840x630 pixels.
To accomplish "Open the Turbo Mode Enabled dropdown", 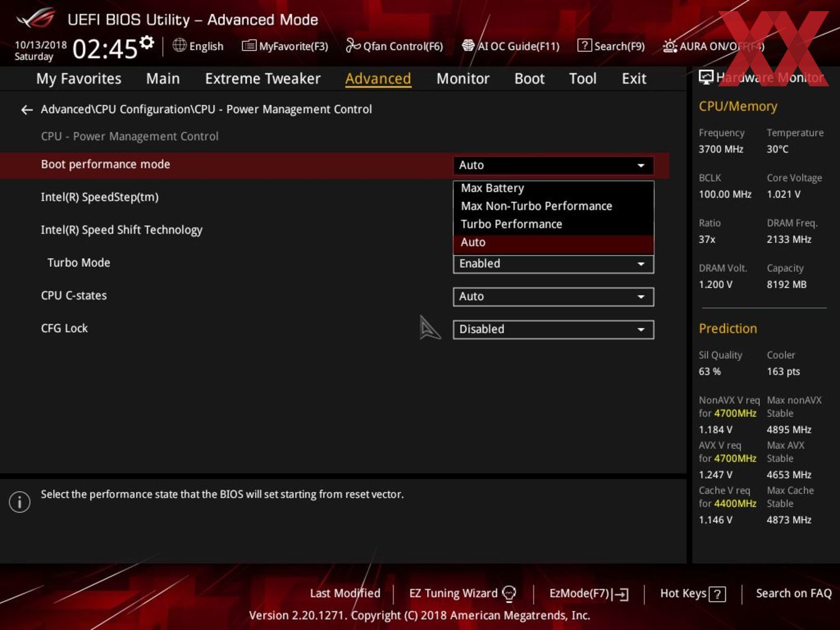I will [553, 264].
